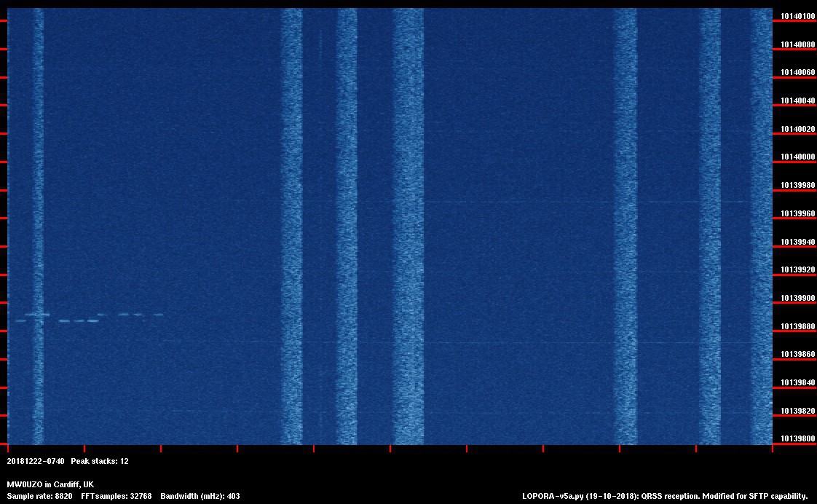Click the LOPORA-v5a.py software caption
The image size is (817, 504).
pos(665,496)
